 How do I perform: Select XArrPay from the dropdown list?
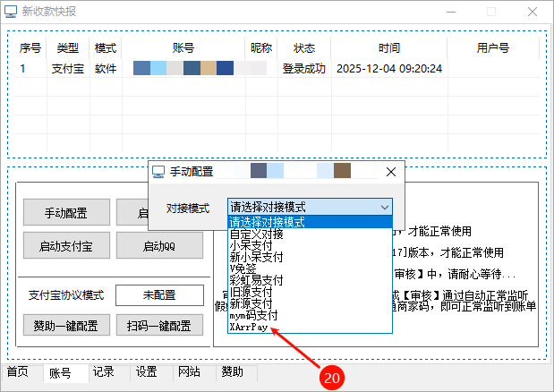tap(249, 328)
